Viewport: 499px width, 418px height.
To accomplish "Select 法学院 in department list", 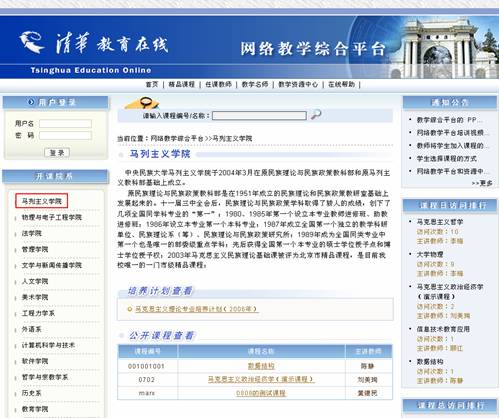I will coord(32,233).
